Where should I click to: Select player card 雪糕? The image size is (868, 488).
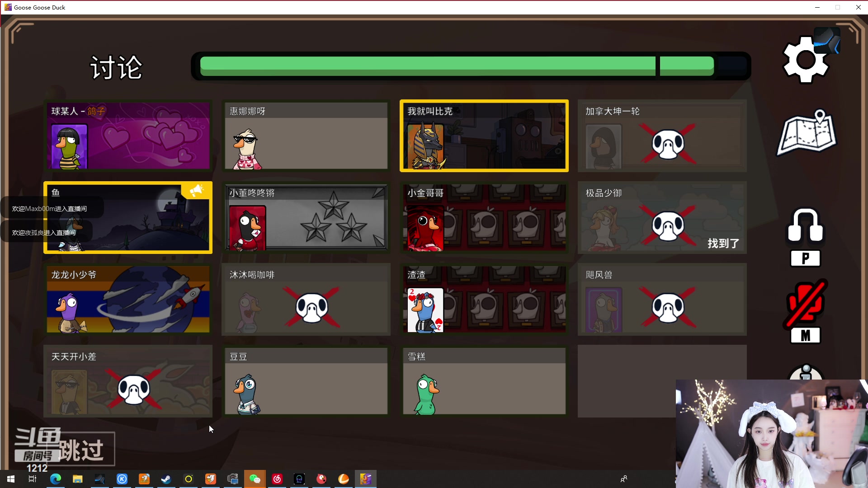coord(484,381)
